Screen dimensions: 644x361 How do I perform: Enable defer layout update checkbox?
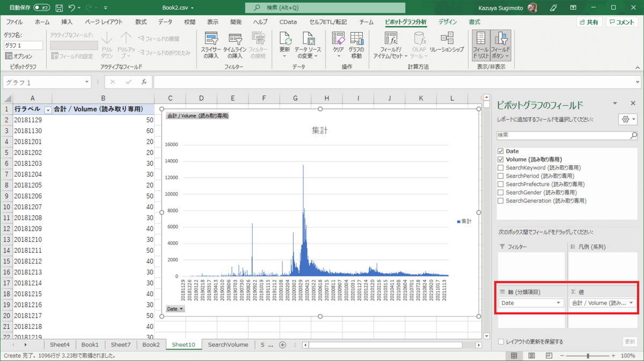[x=501, y=342]
